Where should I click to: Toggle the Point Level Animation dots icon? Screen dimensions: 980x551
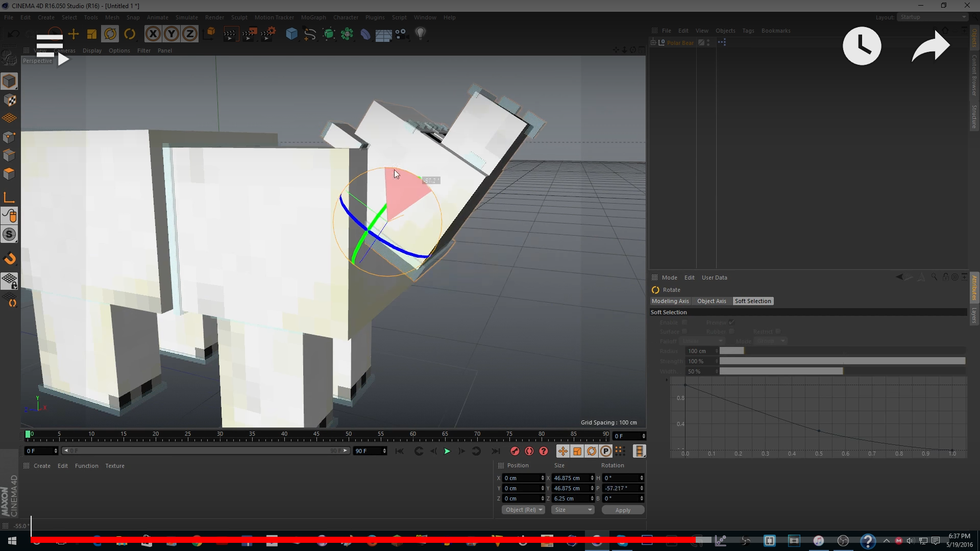620,451
